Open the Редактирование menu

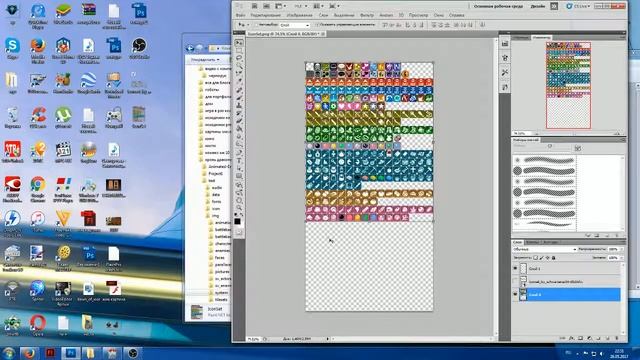click(266, 15)
